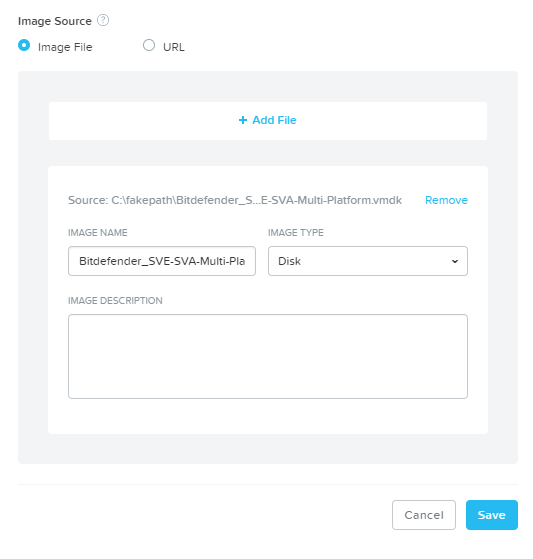The height and width of the screenshot is (559, 533).
Task: Click the Disk value in type selector
Action: (289, 261)
